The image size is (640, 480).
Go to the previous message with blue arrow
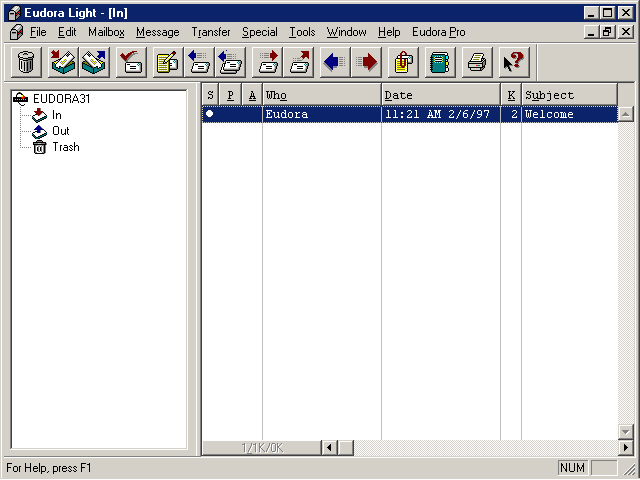pyautogui.click(x=335, y=62)
